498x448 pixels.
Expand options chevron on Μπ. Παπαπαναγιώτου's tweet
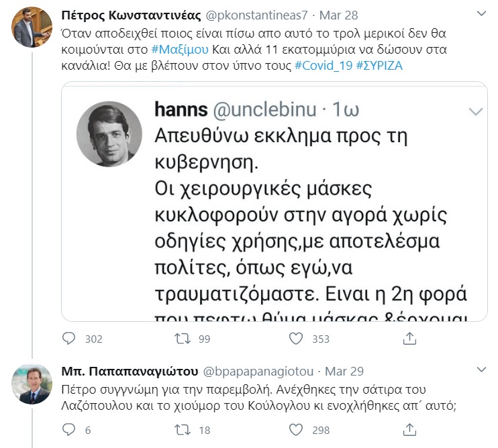tap(481, 370)
